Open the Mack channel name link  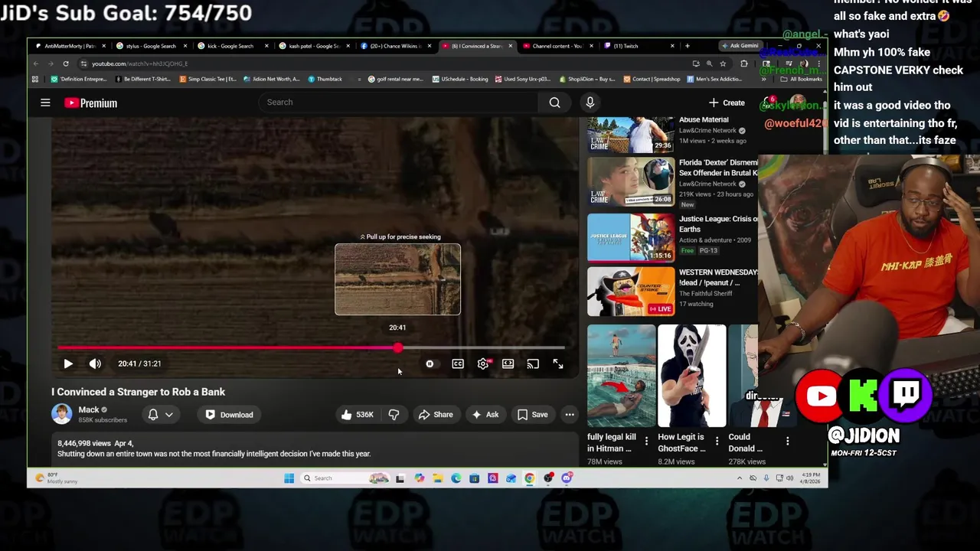coord(89,410)
